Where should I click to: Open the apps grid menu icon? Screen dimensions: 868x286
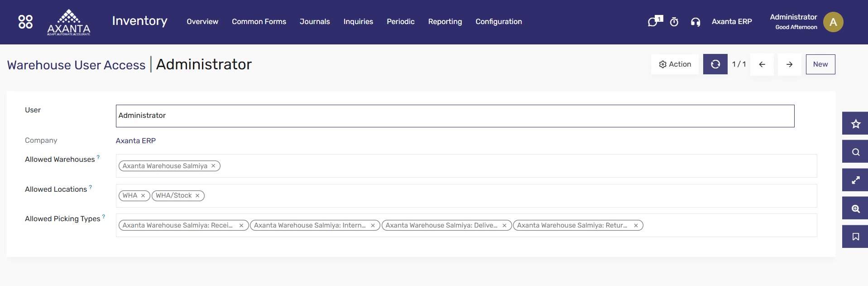coord(25,22)
